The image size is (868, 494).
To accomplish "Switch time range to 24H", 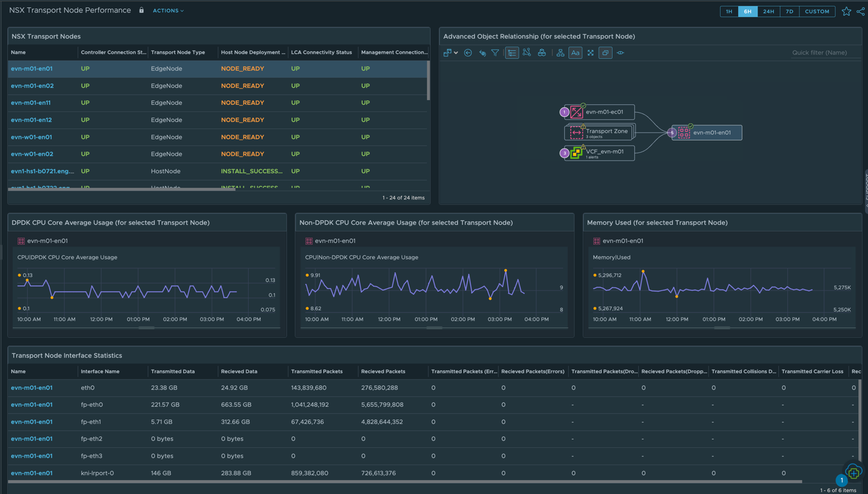I will point(768,12).
